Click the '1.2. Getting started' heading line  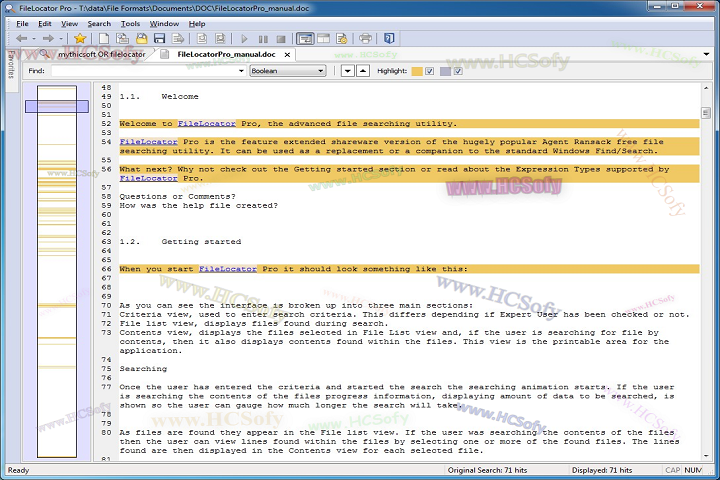point(180,242)
